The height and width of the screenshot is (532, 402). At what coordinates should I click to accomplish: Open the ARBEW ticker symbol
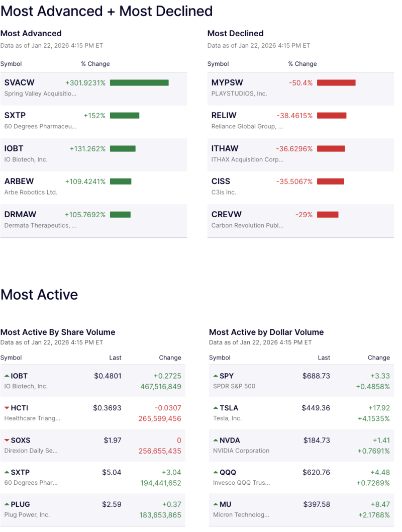(x=20, y=182)
